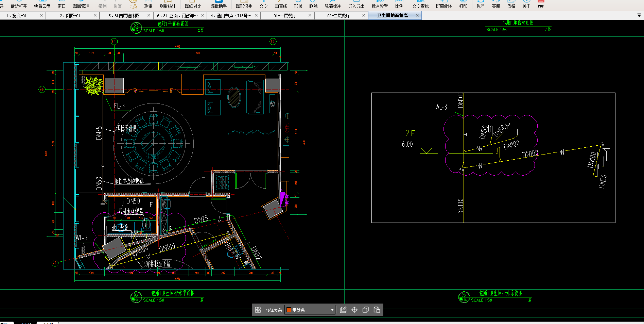The width and height of the screenshot is (644, 324).
Task: Click the four-squares category grid icon
Action: pos(258,310)
